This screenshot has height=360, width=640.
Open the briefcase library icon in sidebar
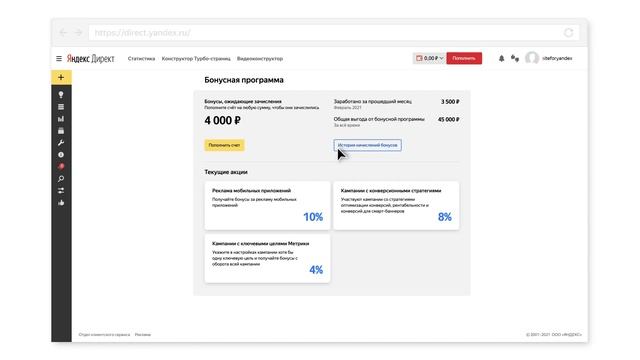[61, 131]
